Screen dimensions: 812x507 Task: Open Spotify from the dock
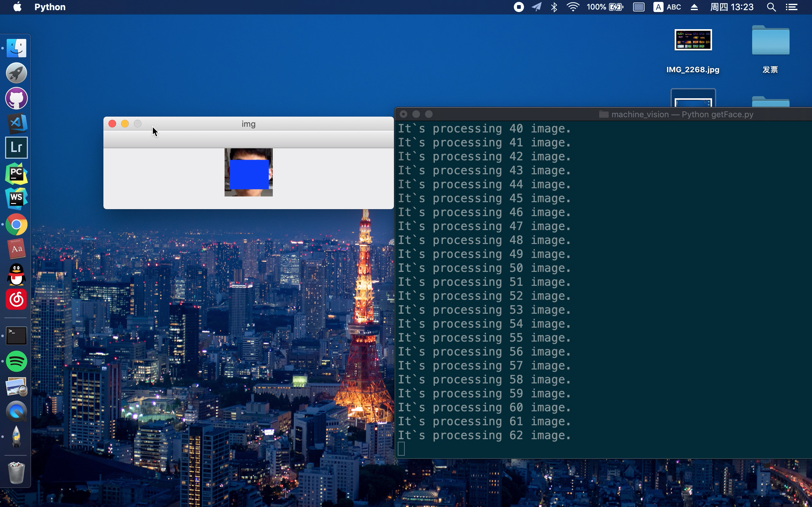point(16,361)
